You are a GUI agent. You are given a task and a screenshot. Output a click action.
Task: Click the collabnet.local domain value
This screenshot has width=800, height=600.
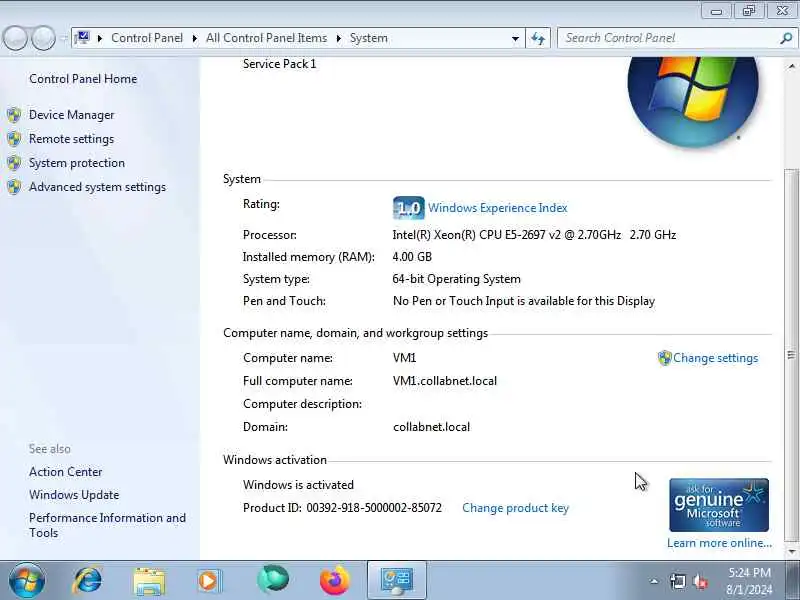pos(432,427)
